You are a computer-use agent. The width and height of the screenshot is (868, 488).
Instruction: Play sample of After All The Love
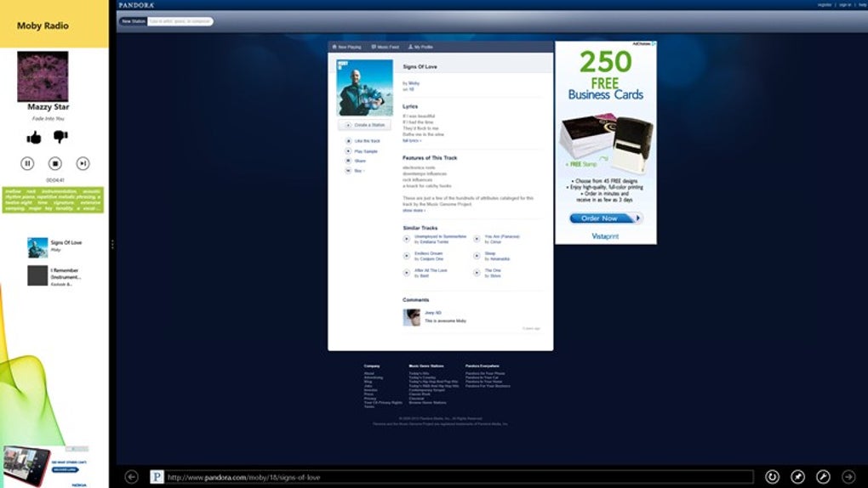point(406,273)
